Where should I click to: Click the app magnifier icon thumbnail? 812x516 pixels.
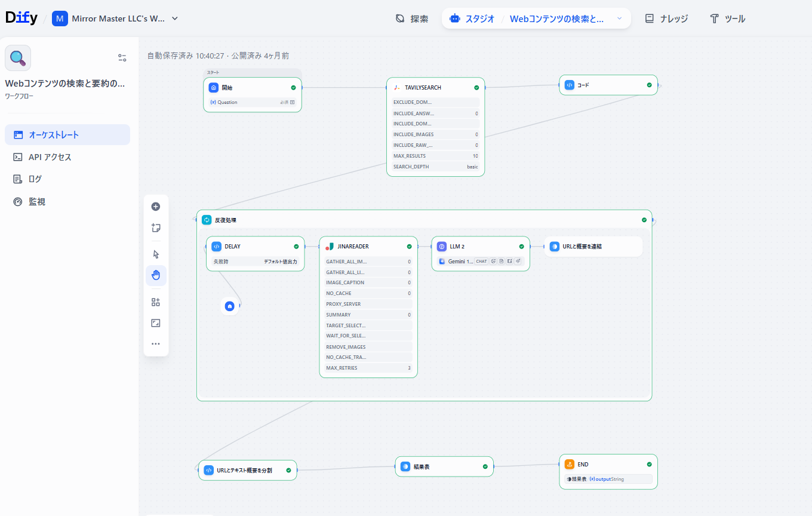[18, 58]
